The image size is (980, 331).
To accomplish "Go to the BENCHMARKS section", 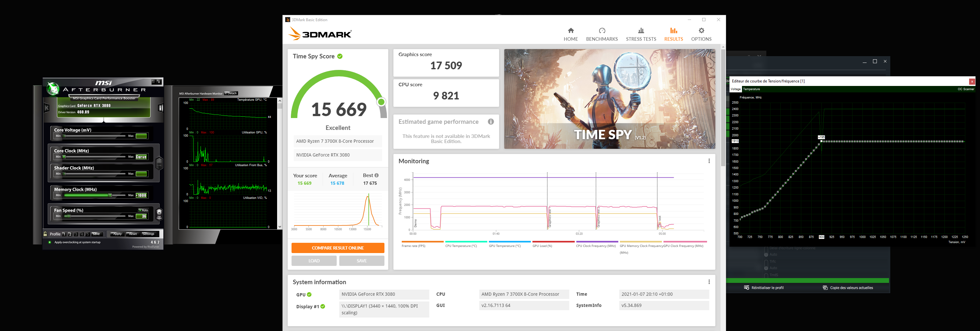I will tap(601, 34).
